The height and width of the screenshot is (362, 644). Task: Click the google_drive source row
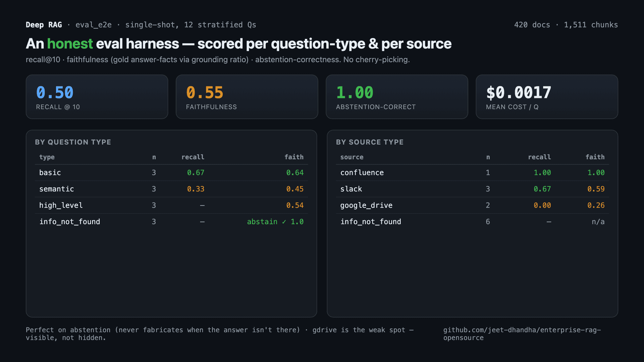472,205
